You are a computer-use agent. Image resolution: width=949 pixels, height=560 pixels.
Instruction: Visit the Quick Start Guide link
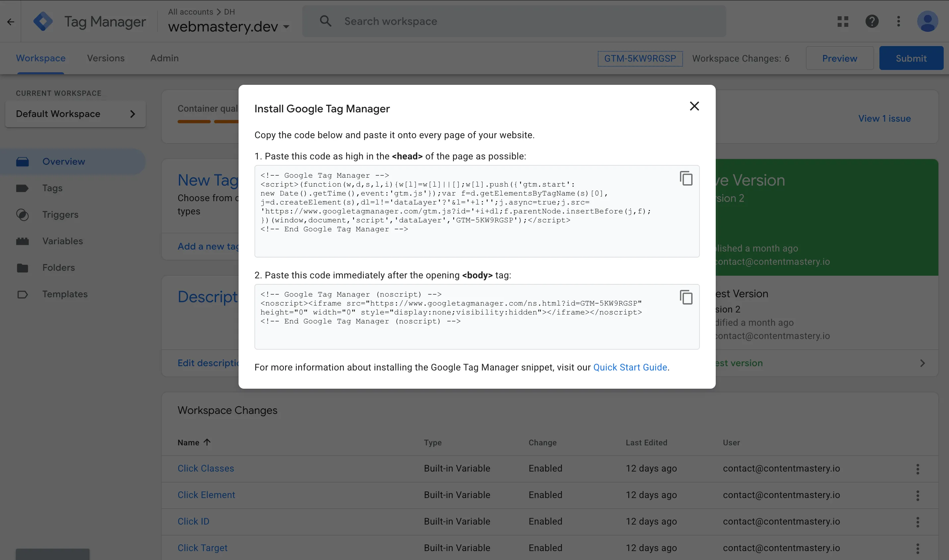point(630,367)
